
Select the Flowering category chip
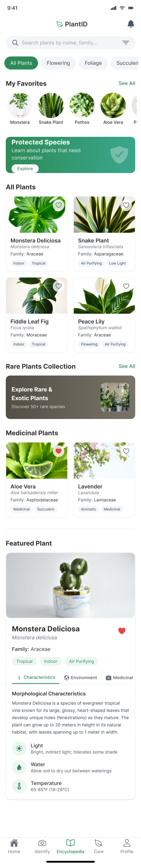(58, 63)
